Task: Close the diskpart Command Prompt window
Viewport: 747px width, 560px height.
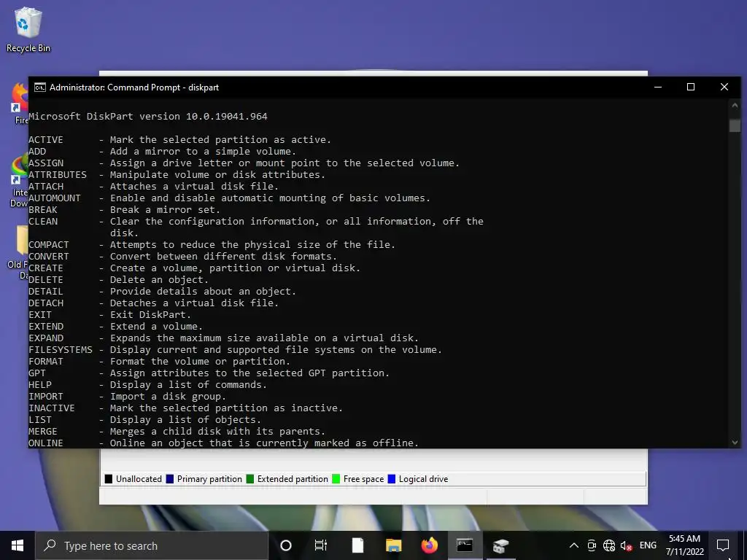Action: (x=724, y=87)
